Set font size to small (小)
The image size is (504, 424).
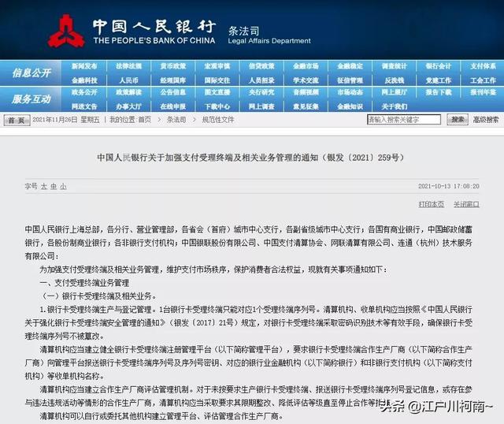(x=63, y=186)
